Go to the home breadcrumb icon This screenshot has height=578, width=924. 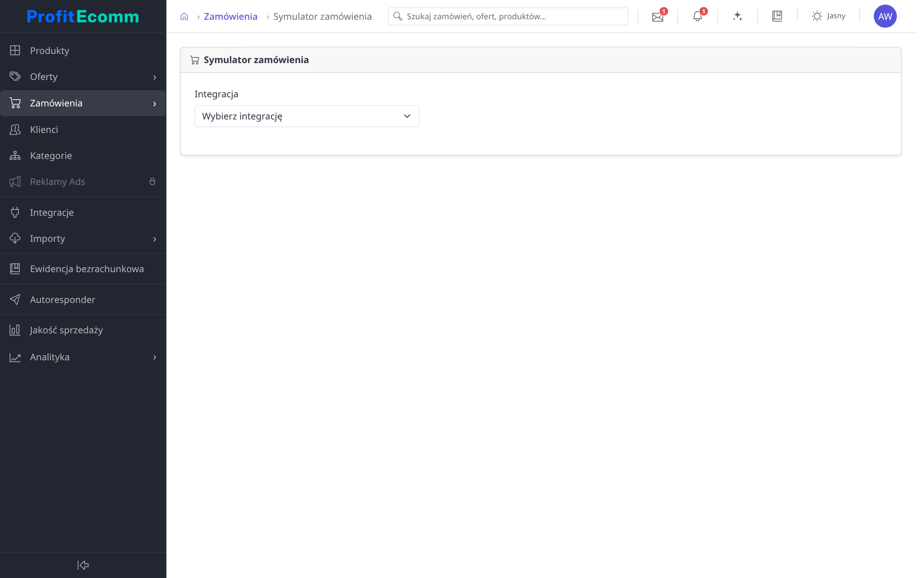(x=184, y=16)
